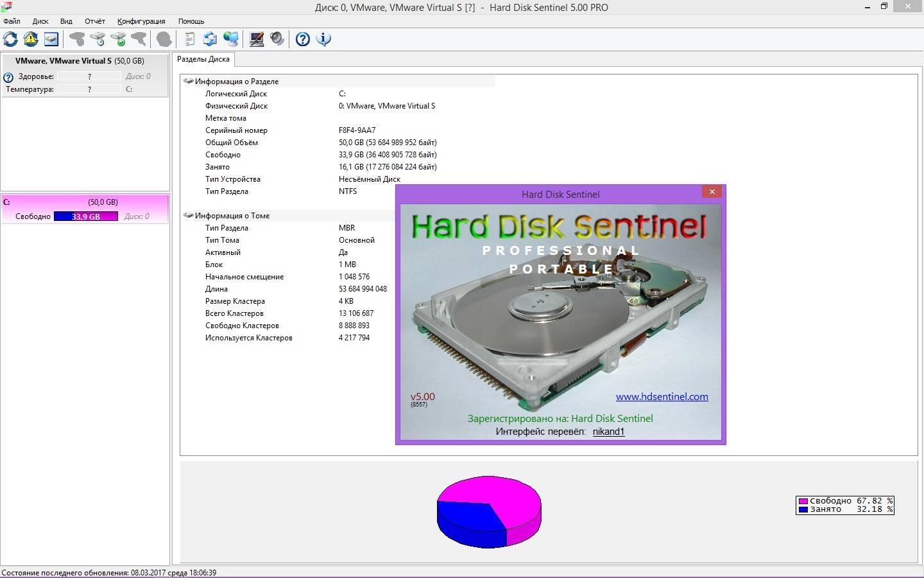924x578 pixels.
Task: Click the blue Занято legend swatch
Action: pos(803,509)
